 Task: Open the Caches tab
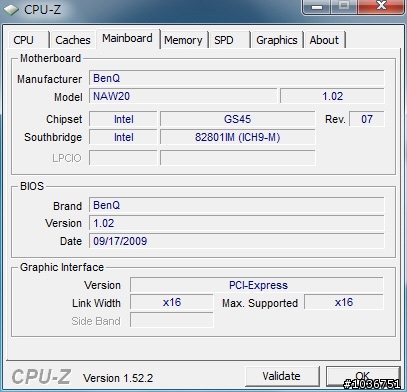(73, 40)
